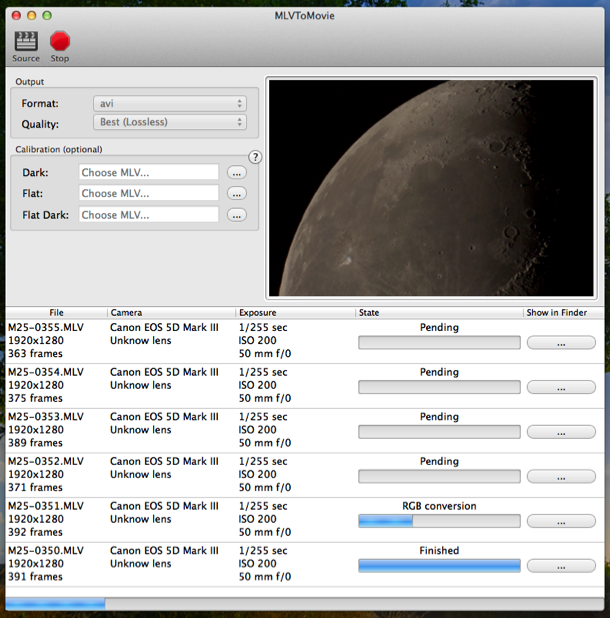610x618 pixels.
Task: Show M25-0355.MLV in Finder
Action: pos(560,343)
